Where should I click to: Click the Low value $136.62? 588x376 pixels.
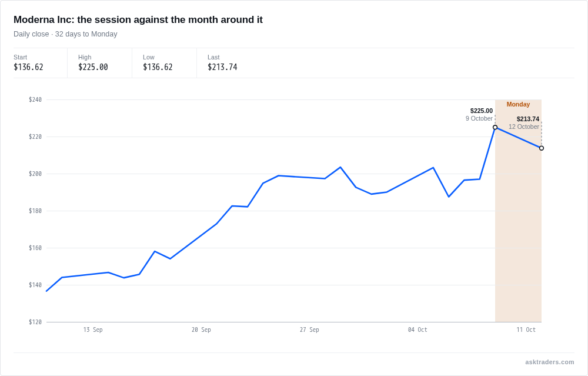pos(158,67)
